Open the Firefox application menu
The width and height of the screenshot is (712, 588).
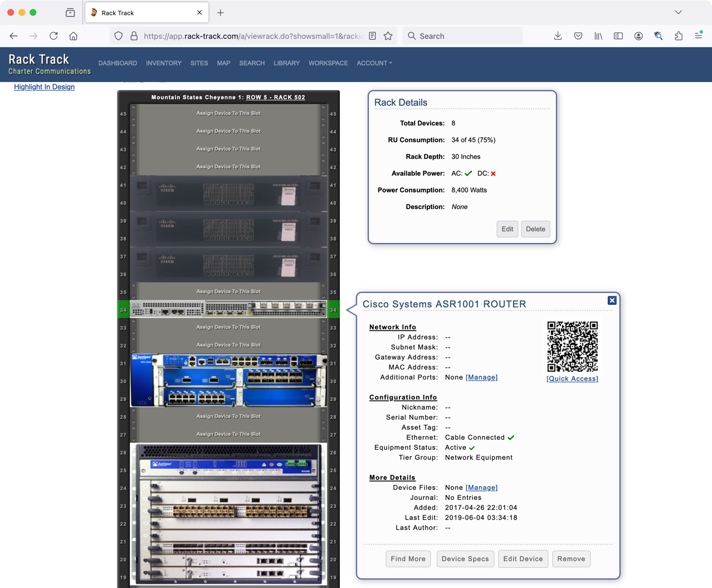699,36
